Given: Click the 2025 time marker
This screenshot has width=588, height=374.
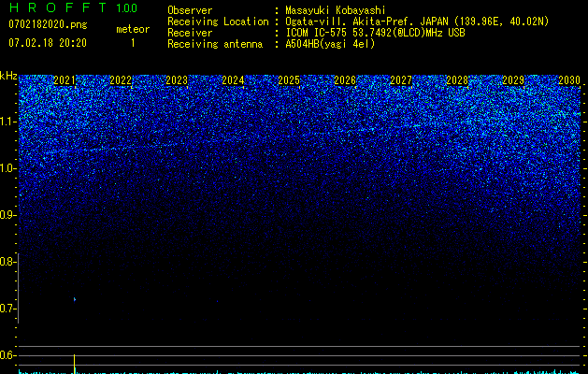Looking at the screenshot, I should coord(289,80).
